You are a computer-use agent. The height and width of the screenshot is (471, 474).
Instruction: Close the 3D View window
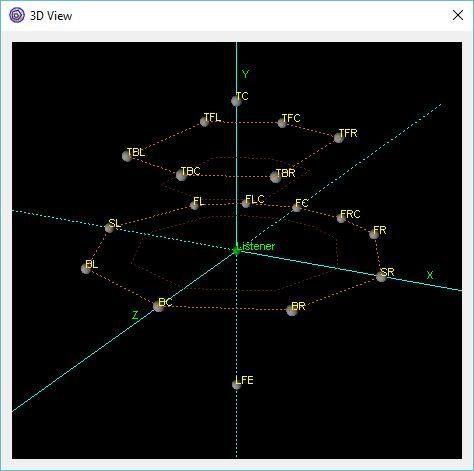click(458, 15)
